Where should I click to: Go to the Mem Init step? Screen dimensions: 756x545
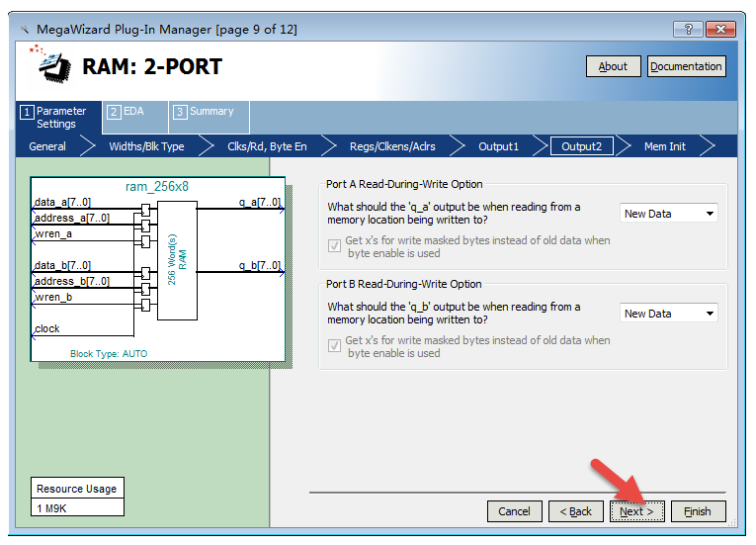pos(665,146)
